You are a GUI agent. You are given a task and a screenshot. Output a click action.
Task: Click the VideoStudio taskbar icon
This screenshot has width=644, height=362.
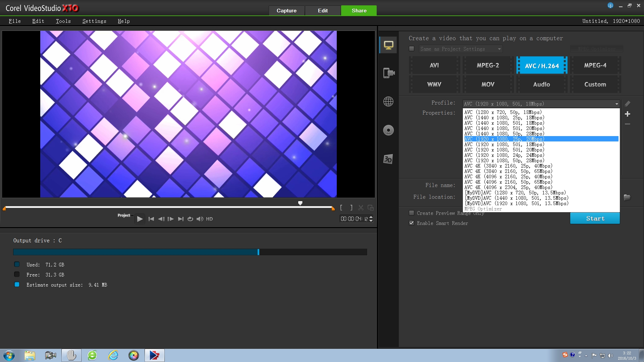click(x=155, y=355)
